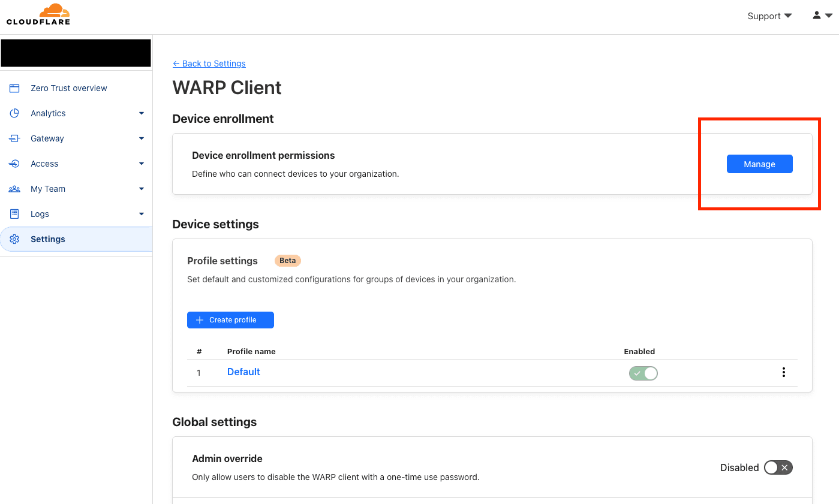Viewport: 839px width, 504px height.
Task: Open the Default profile link
Action: click(243, 372)
